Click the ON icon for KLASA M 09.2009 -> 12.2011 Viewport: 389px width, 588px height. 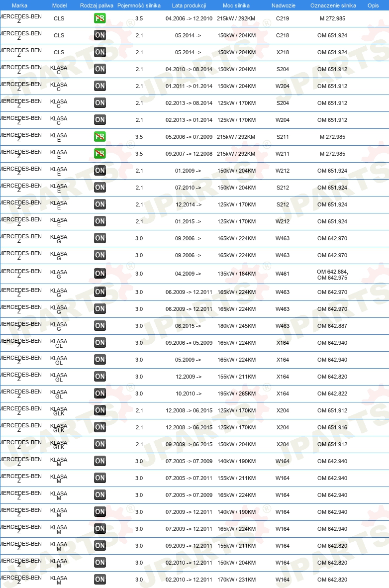coord(100,546)
